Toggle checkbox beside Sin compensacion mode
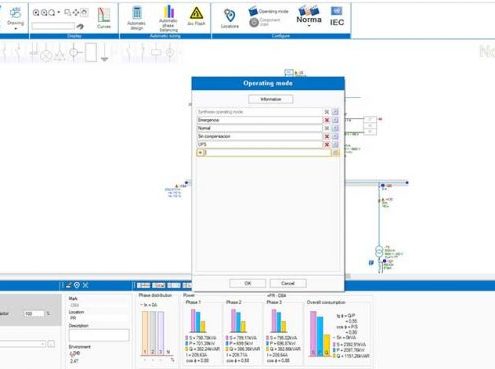Viewport: 495px width, 369px height. point(335,136)
